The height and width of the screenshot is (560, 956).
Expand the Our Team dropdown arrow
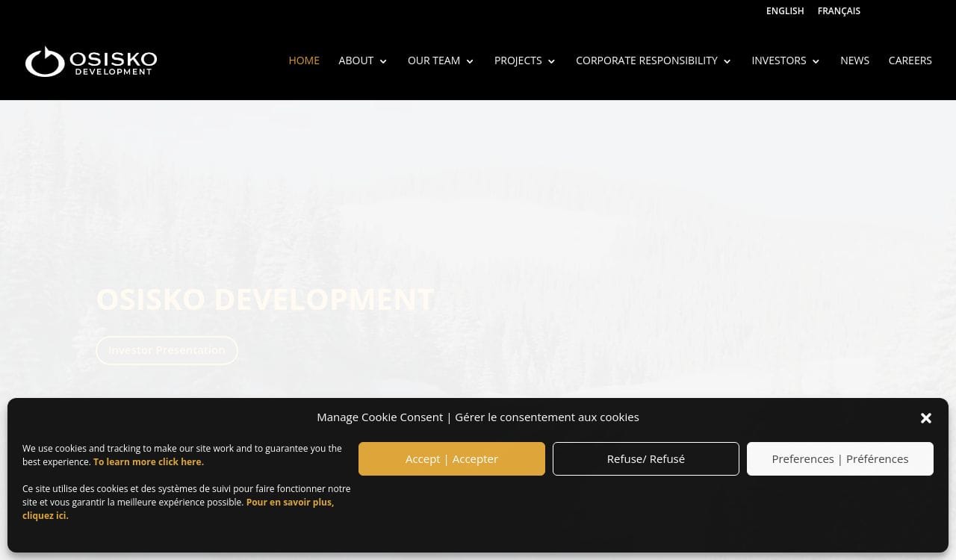(x=470, y=62)
